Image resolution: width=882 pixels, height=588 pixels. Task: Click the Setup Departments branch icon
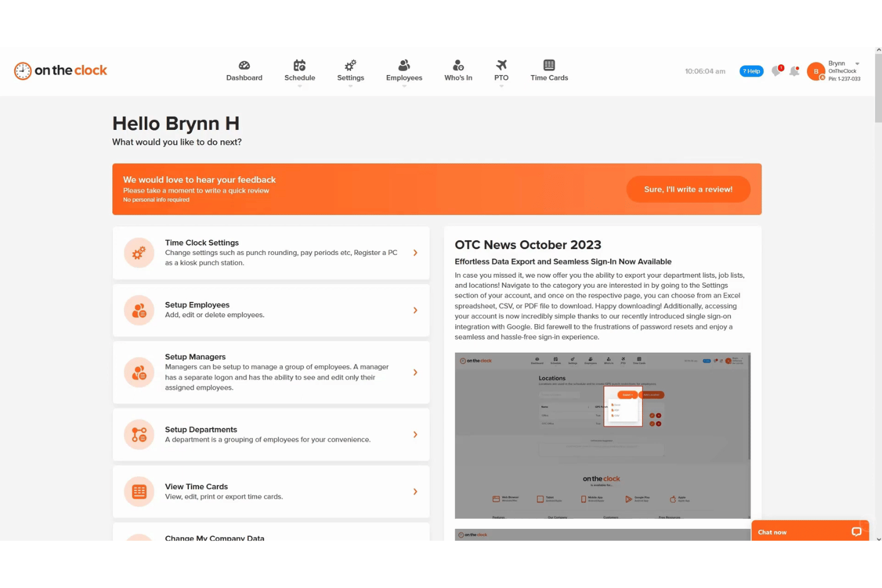pyautogui.click(x=139, y=434)
